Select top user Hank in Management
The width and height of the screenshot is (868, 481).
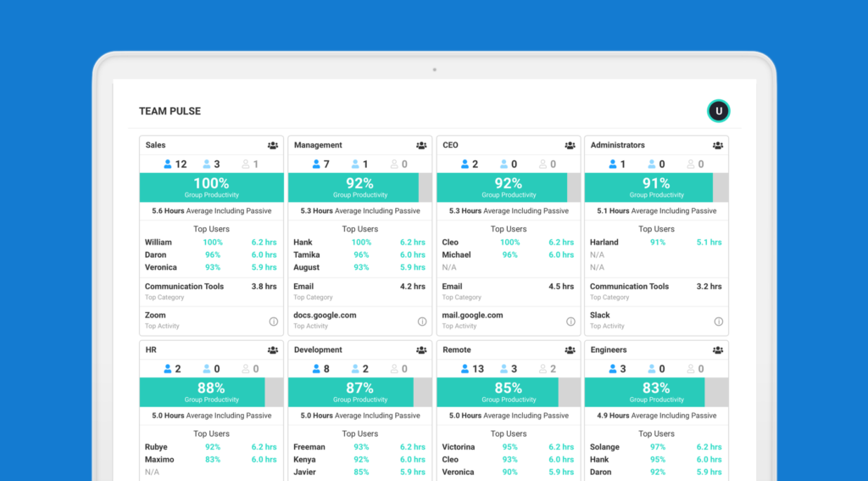point(303,243)
